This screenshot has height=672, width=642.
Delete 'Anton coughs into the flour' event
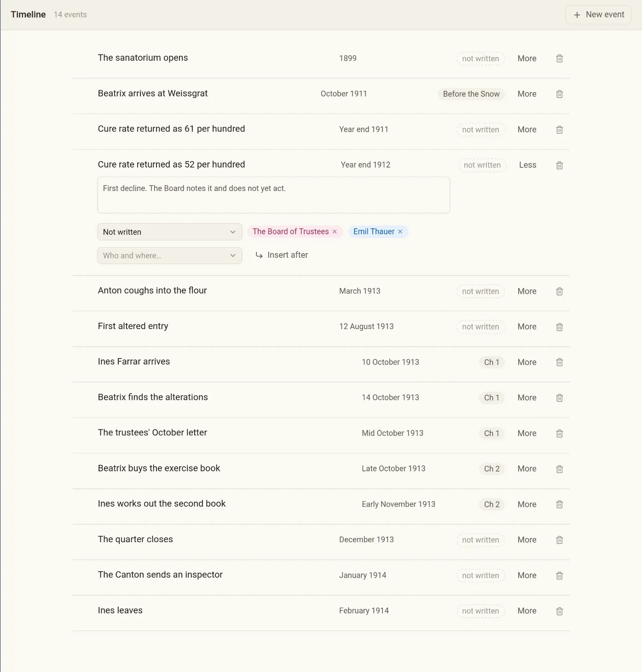coord(559,291)
